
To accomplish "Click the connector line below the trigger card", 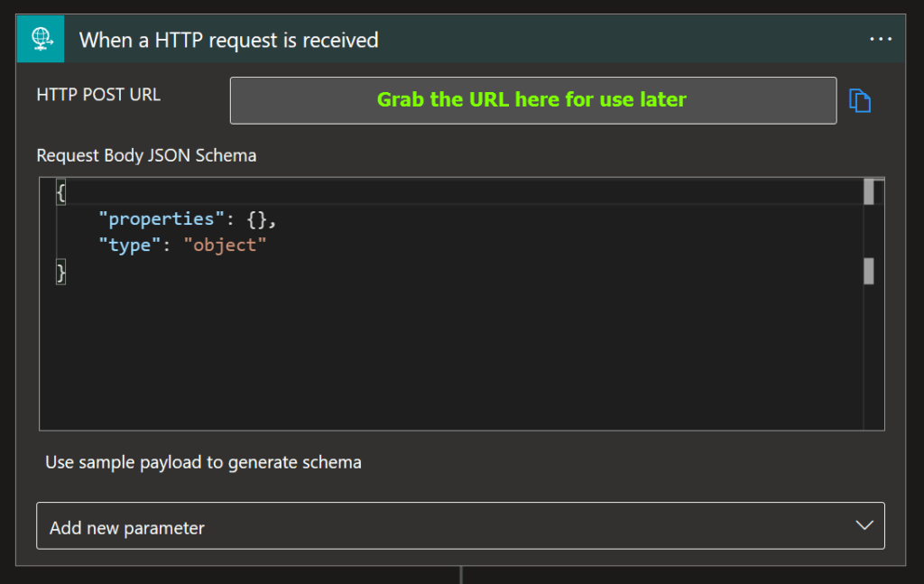I will coord(461,575).
